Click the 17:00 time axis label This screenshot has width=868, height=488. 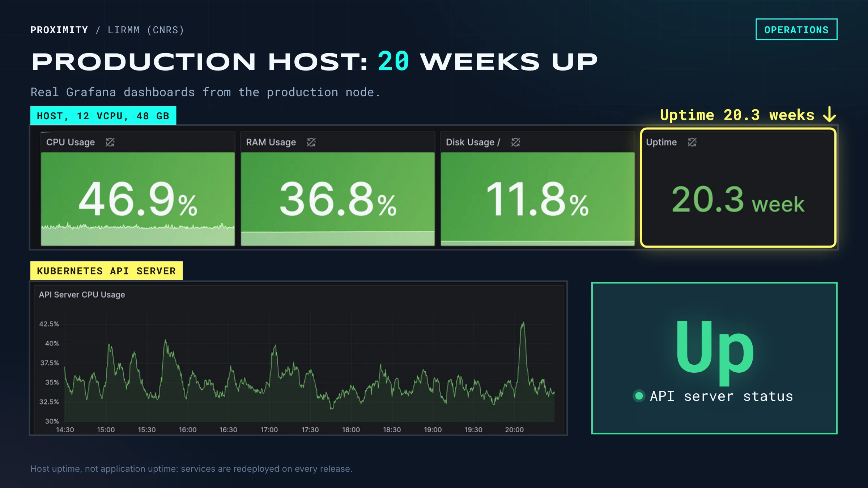pos(269,429)
